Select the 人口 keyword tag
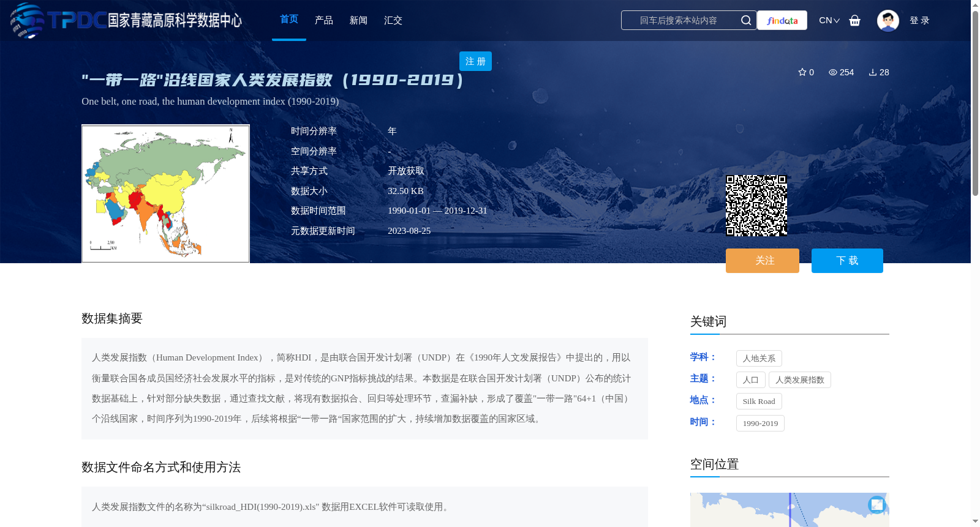Viewport: 980px width, 527px height. click(751, 379)
